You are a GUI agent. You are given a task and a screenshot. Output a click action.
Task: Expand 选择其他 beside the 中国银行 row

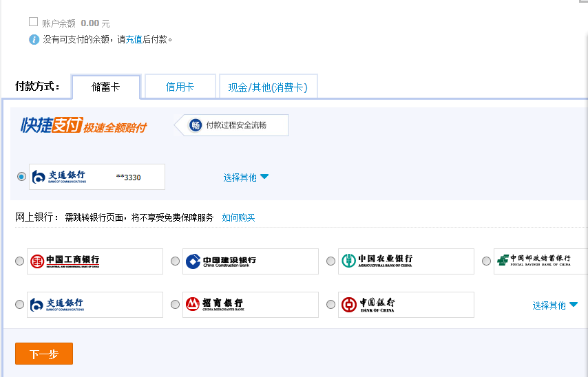[555, 305]
